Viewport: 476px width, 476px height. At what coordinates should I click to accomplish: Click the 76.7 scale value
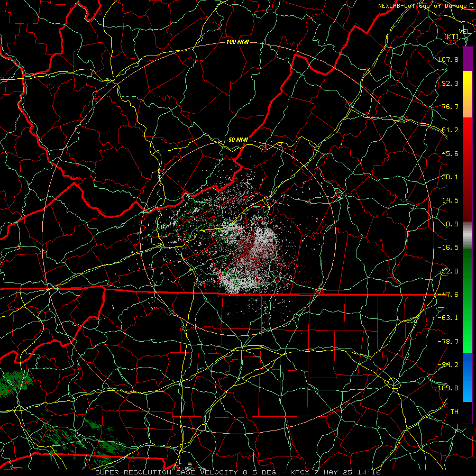click(x=450, y=106)
